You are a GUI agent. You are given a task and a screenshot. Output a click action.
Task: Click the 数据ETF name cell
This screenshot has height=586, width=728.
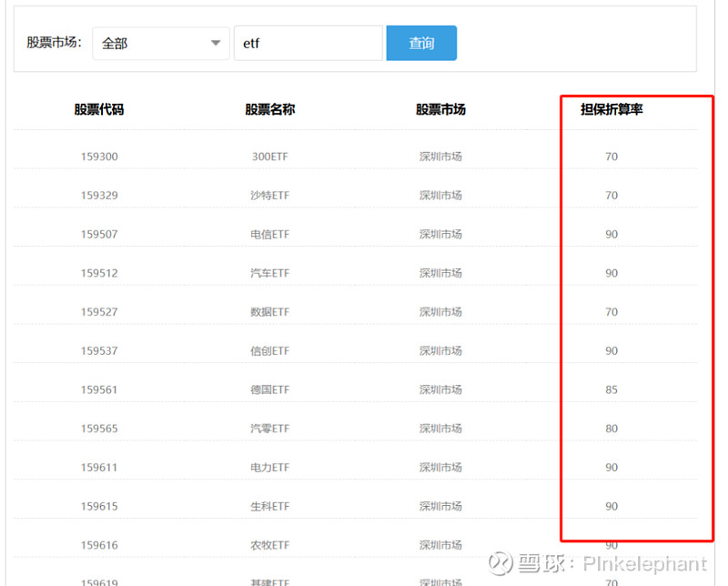pos(269,312)
